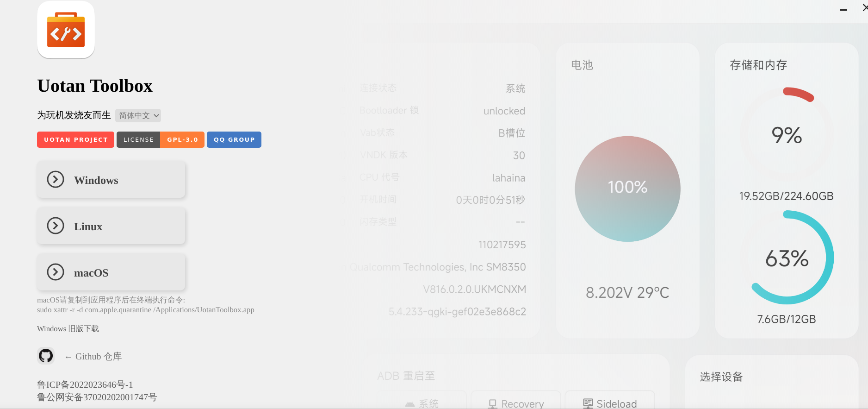Open the Windows 旧版下载 link
Screen dimensions: 868x409
point(68,328)
